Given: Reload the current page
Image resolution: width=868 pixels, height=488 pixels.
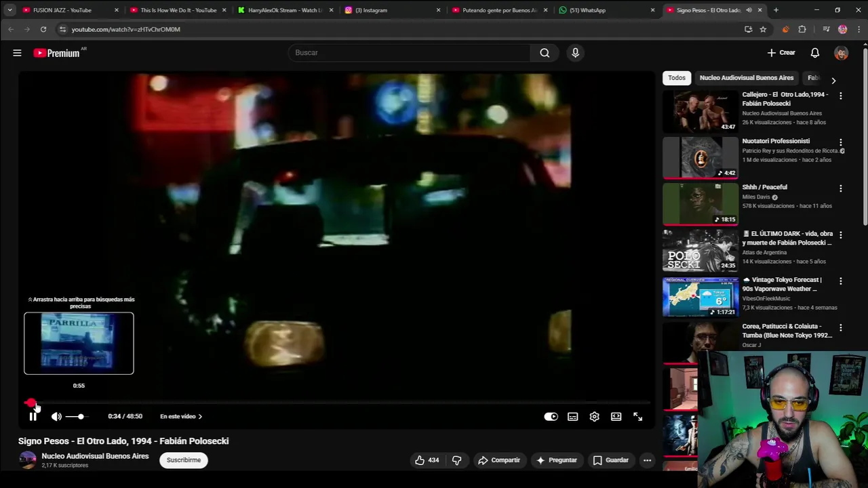Looking at the screenshot, I should tap(43, 29).
